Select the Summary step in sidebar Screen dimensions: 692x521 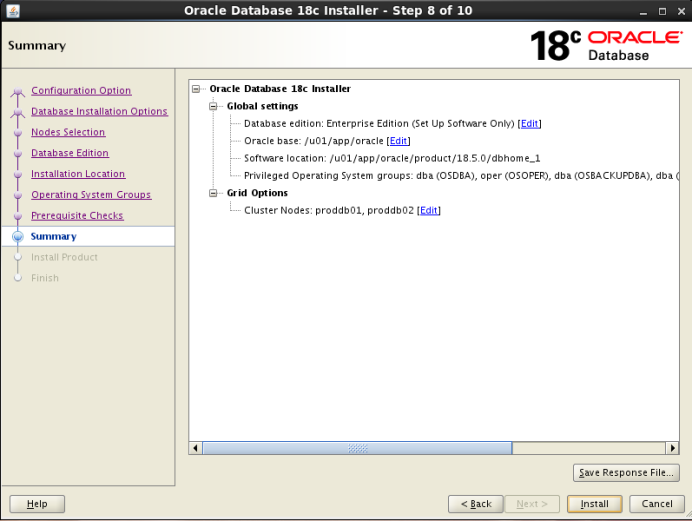pyautogui.click(x=53, y=236)
